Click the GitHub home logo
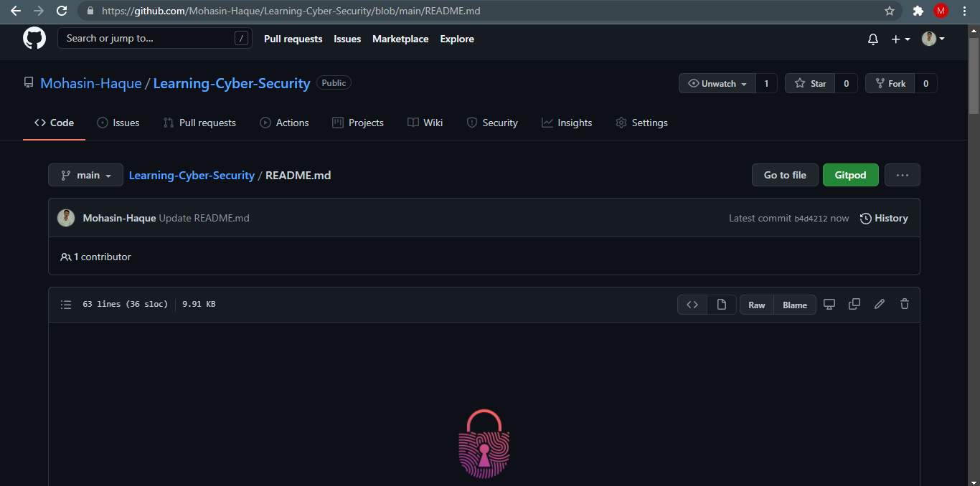980x486 pixels. (x=34, y=38)
